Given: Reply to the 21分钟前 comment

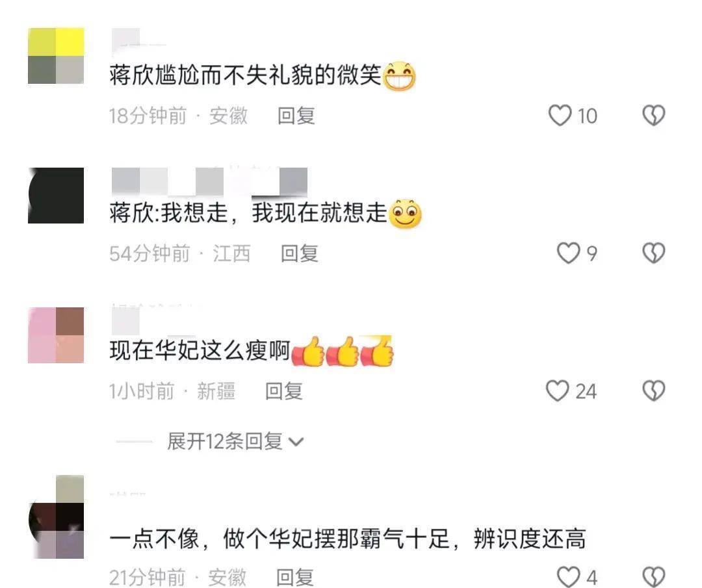Looking at the screenshot, I should (x=294, y=577).
